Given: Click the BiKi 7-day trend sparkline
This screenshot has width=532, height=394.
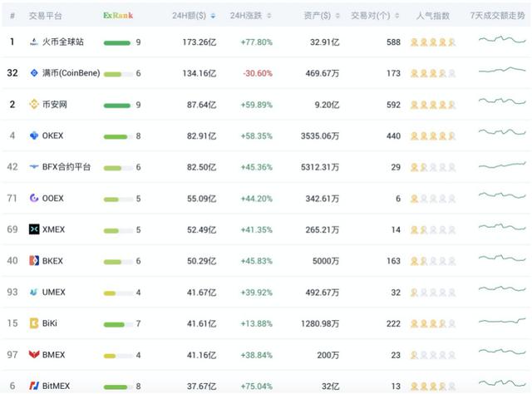Looking at the screenshot, I should tap(502, 320).
